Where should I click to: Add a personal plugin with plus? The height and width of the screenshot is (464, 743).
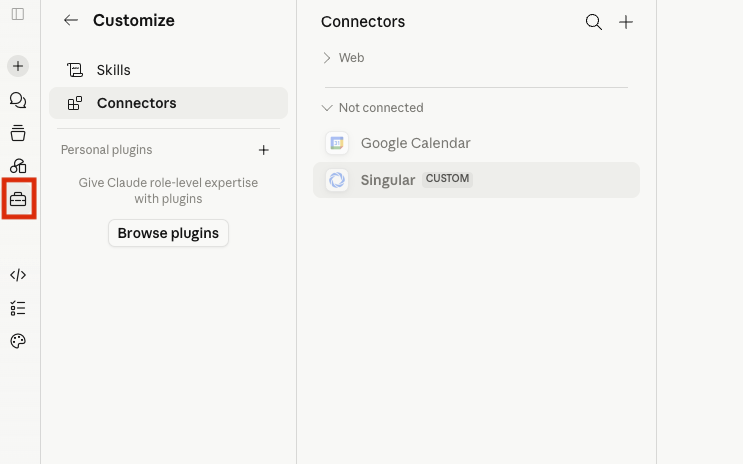263,150
